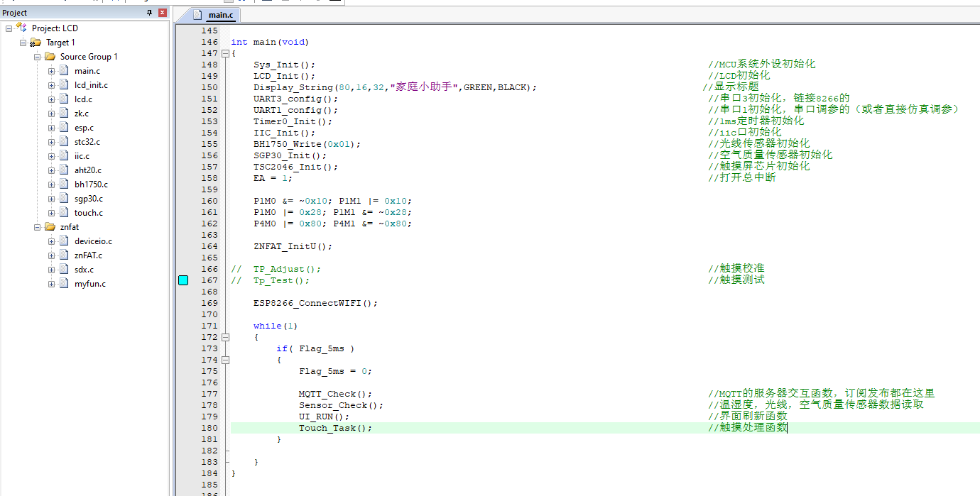Click the BH1750_Write(0x01) call
This screenshot has width=980, height=496.
coord(307,144)
